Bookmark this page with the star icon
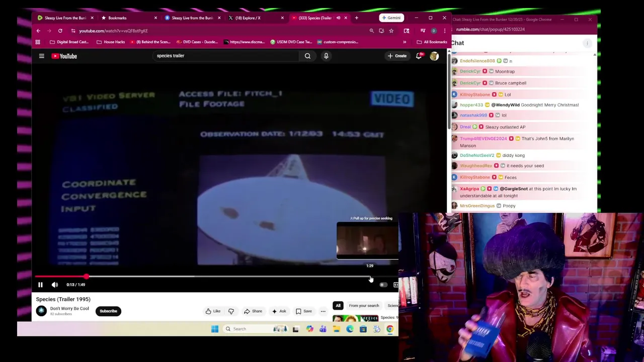Image resolution: width=644 pixels, height=362 pixels. tap(391, 31)
